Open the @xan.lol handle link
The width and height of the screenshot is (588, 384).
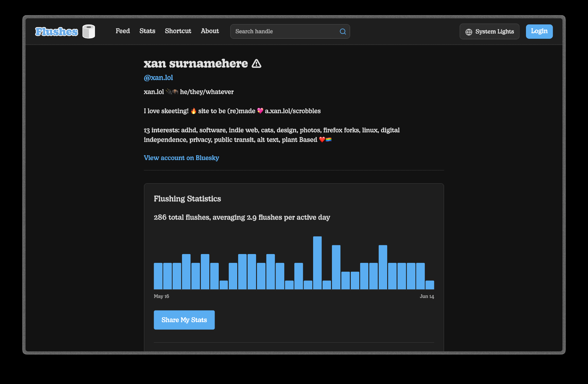coord(158,78)
